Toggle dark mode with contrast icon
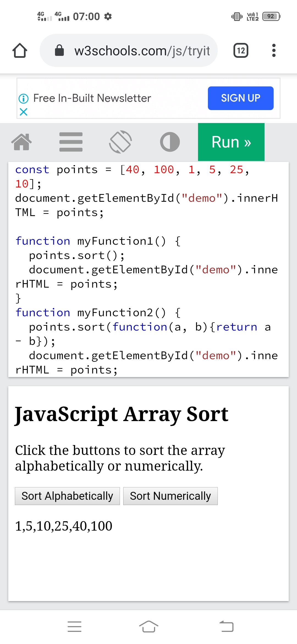Viewport: 297px width, 644px height. 170,142
